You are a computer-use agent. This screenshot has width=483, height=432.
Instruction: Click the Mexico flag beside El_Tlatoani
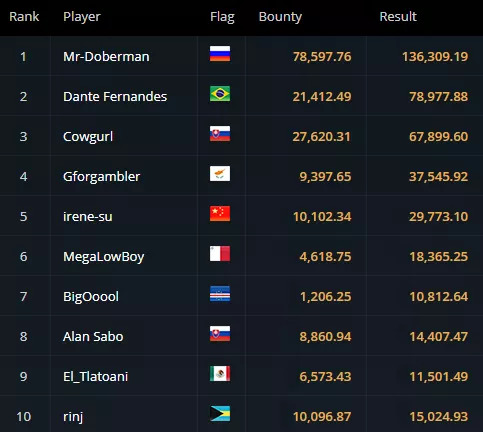click(x=220, y=374)
